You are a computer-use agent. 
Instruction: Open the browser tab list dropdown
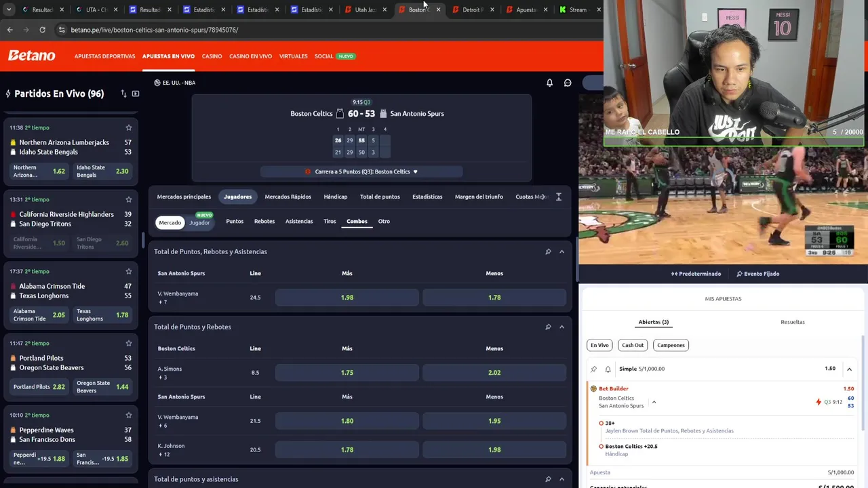tap(9, 9)
